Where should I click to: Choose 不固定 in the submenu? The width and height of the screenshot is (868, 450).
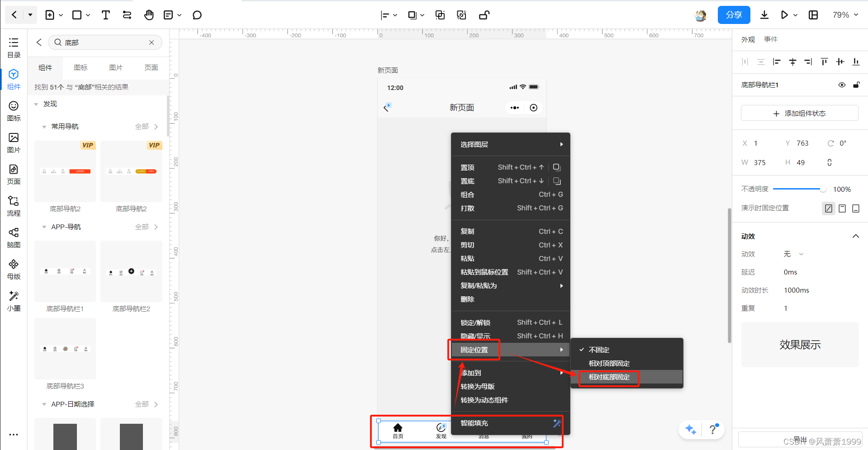627,350
